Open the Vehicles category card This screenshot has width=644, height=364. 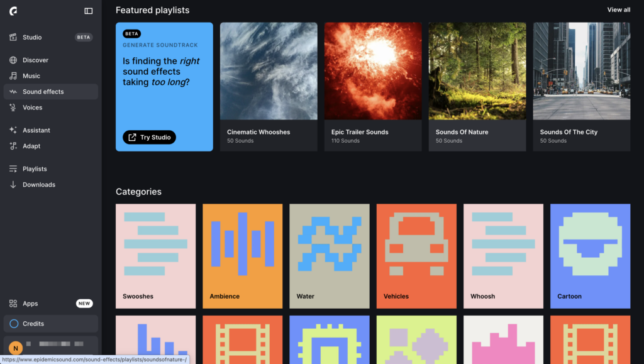(x=416, y=256)
